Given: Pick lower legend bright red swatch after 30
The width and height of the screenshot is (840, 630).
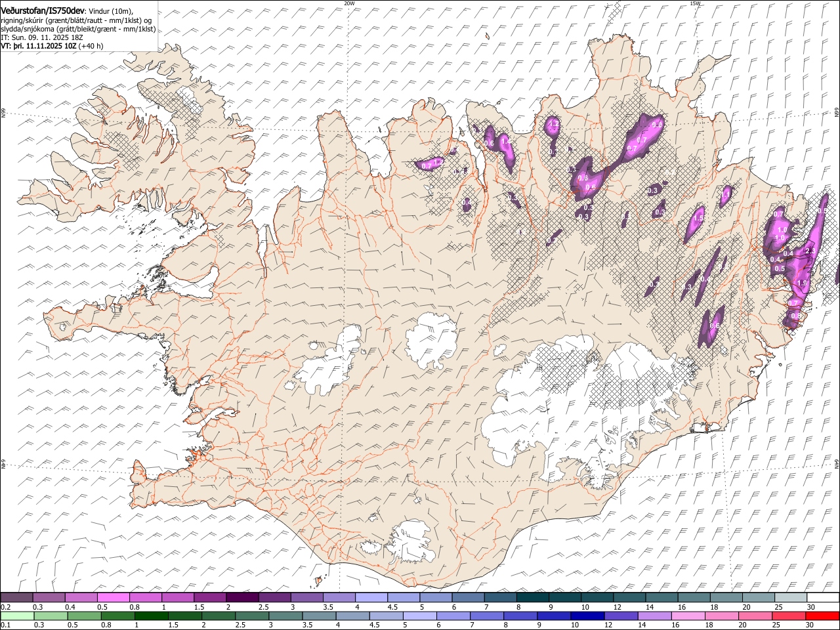Looking at the screenshot, I should pos(822,616).
